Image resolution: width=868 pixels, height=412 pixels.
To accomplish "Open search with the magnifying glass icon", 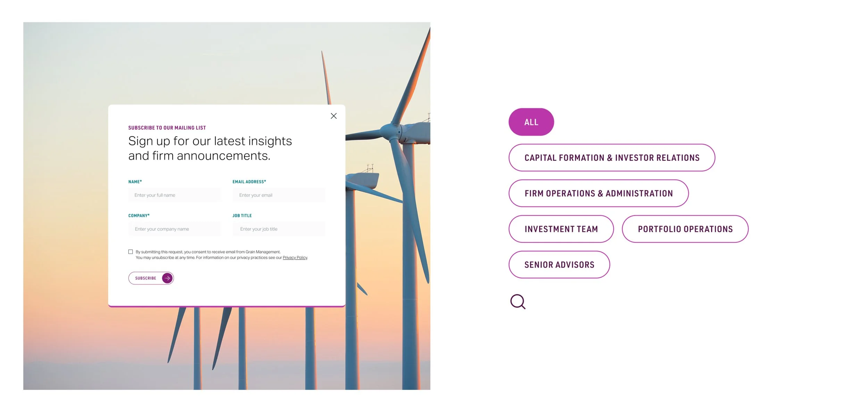I will tap(518, 302).
